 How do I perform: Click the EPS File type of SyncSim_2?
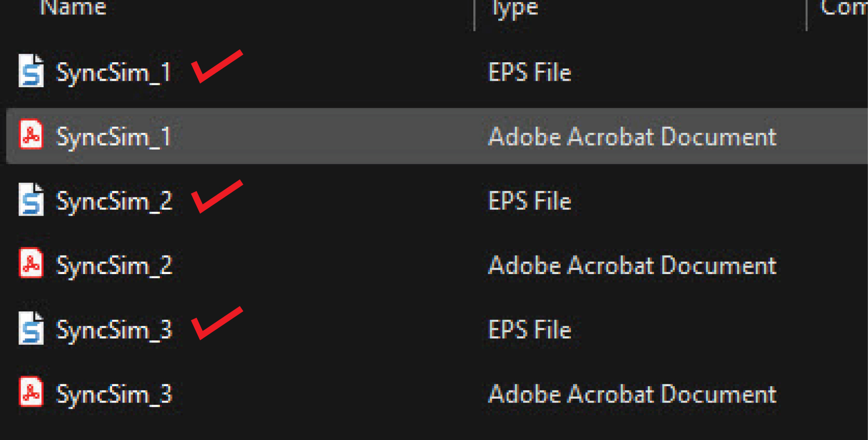[x=529, y=201]
